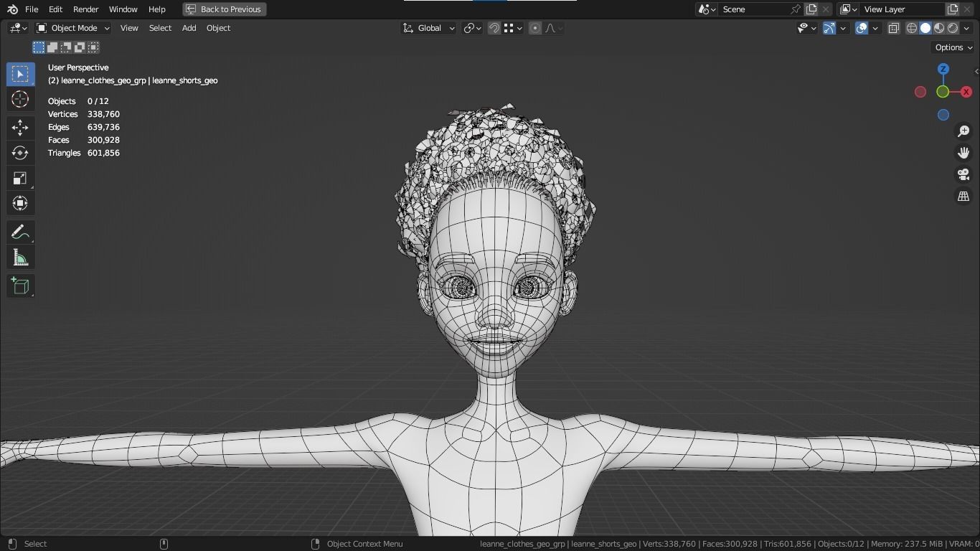Switch to material preview shading
The height and width of the screenshot is (551, 980).
click(939, 28)
